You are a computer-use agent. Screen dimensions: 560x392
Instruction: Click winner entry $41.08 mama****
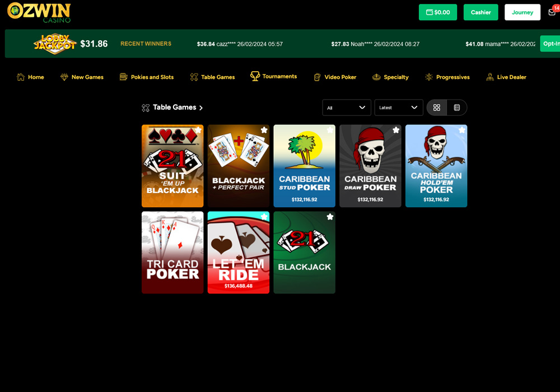click(500, 44)
